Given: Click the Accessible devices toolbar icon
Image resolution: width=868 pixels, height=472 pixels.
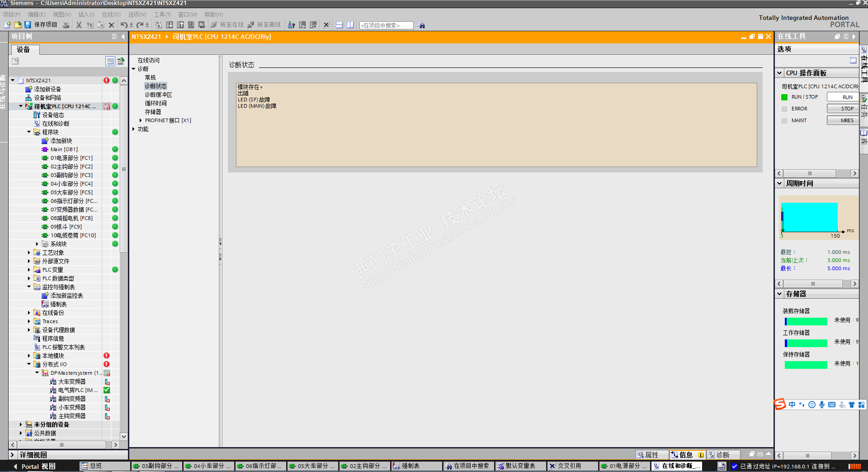Looking at the screenshot, I should (292, 25).
